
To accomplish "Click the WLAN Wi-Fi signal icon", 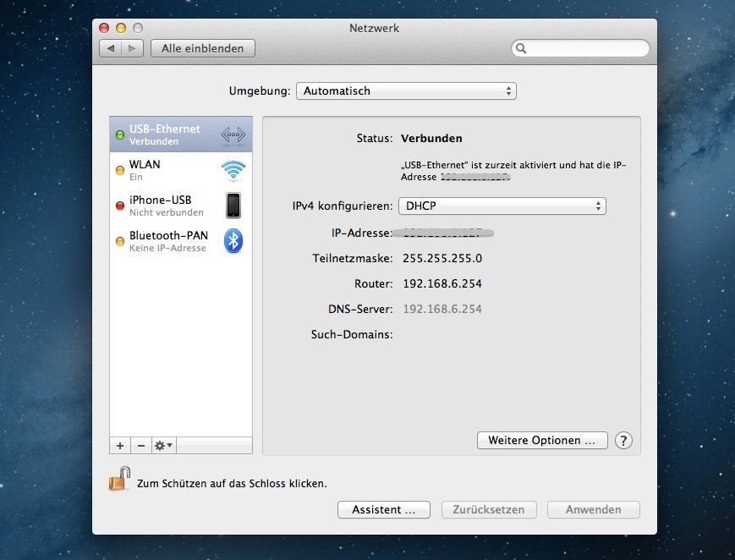I will pyautogui.click(x=233, y=170).
